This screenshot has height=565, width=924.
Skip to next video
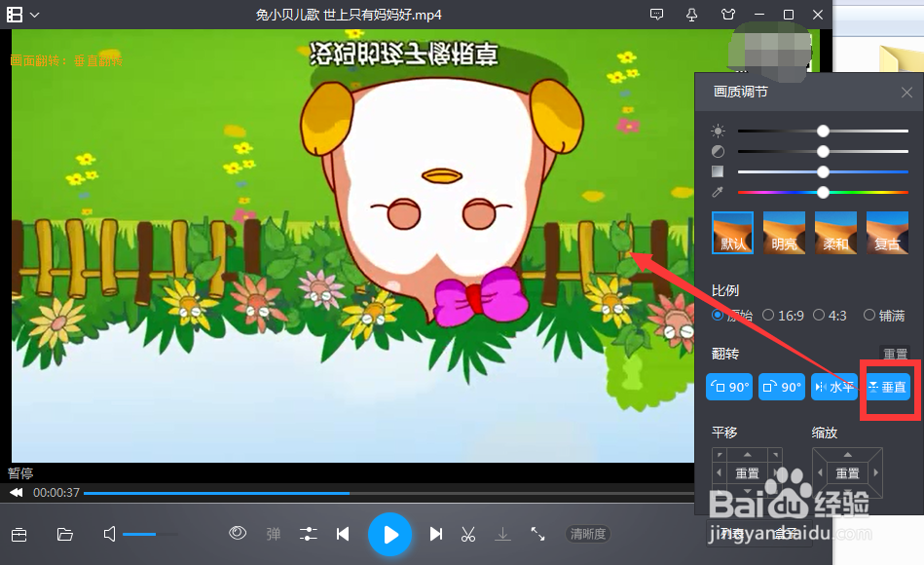[436, 535]
